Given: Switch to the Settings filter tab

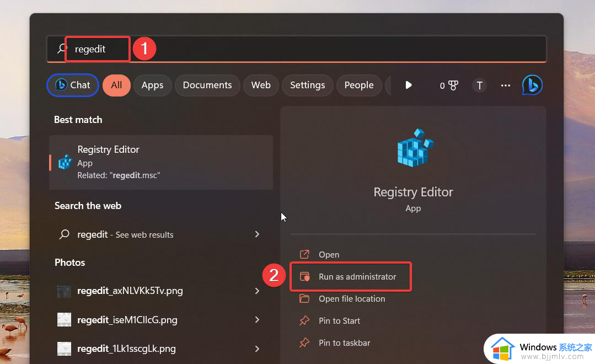Looking at the screenshot, I should coord(307,85).
